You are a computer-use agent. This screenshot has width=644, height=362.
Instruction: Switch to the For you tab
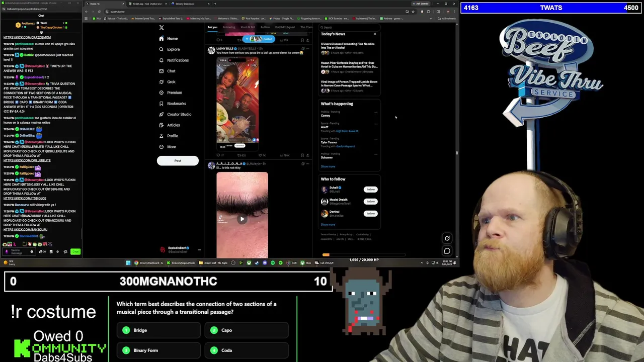pos(212,27)
